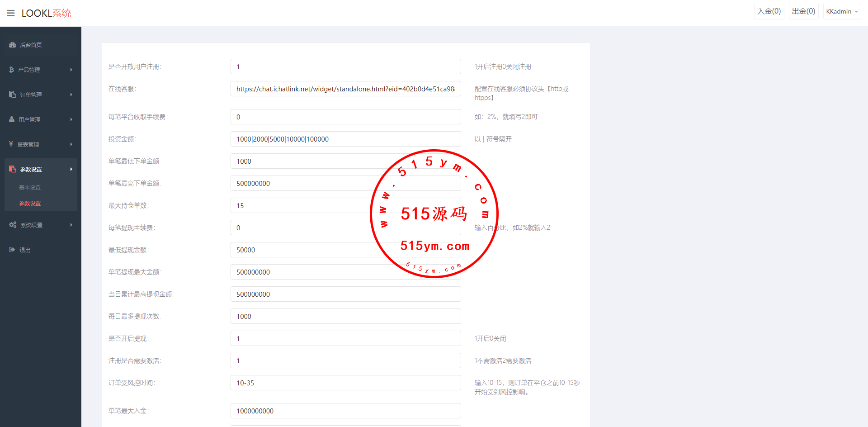Click the 出金(0) button
Screen dimensions: 868x427
pos(803,11)
